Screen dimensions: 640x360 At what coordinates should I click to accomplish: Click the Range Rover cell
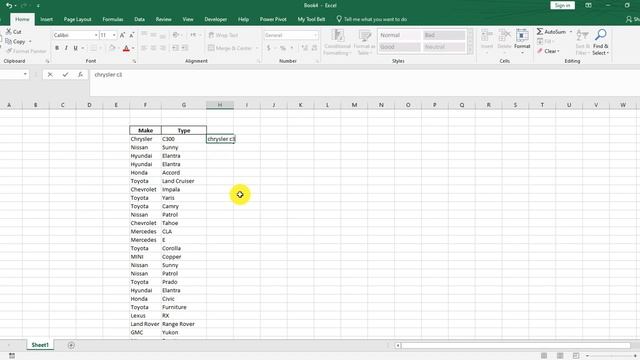[x=184, y=324]
